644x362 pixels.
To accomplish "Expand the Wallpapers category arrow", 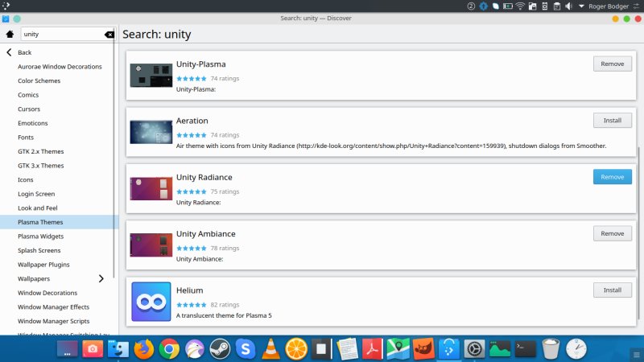I will click(101, 278).
